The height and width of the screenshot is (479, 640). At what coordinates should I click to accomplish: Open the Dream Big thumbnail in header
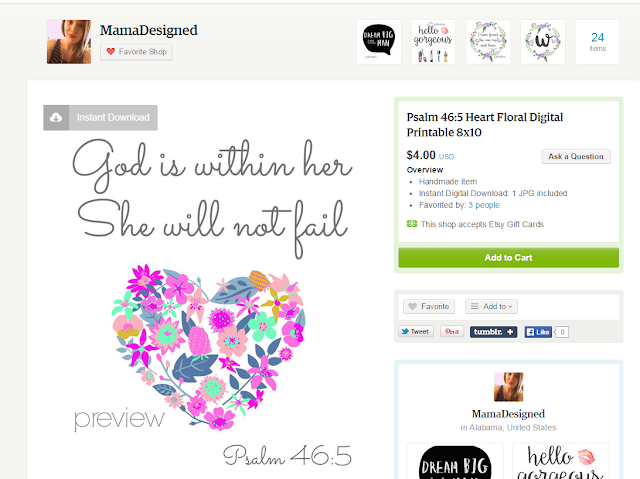coord(379,42)
